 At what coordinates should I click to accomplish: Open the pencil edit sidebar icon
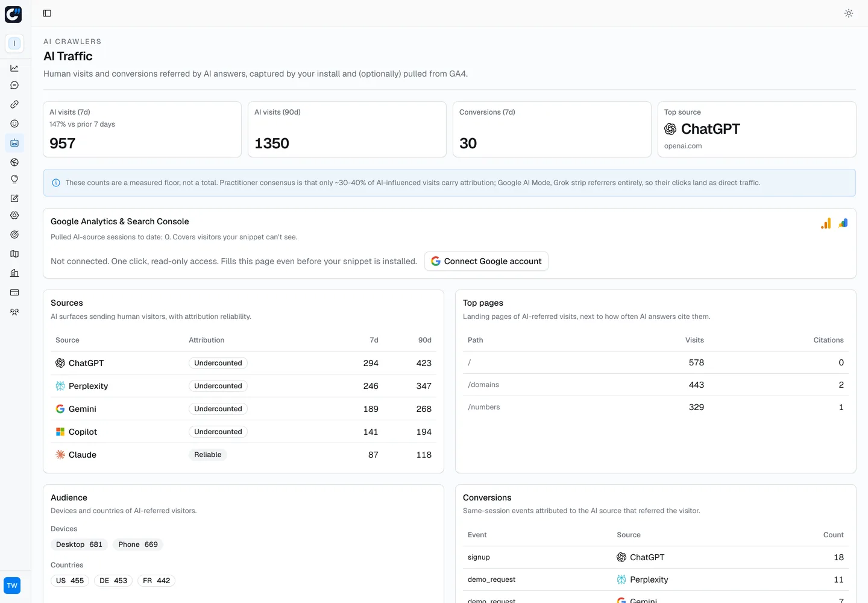tap(14, 198)
